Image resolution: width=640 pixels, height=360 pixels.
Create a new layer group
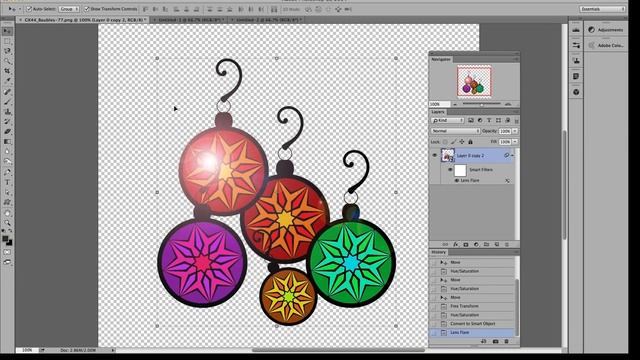coord(486,244)
